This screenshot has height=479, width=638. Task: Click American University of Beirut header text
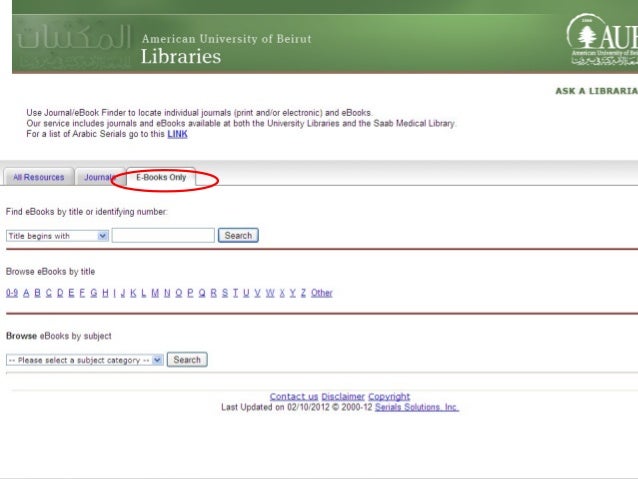227,39
